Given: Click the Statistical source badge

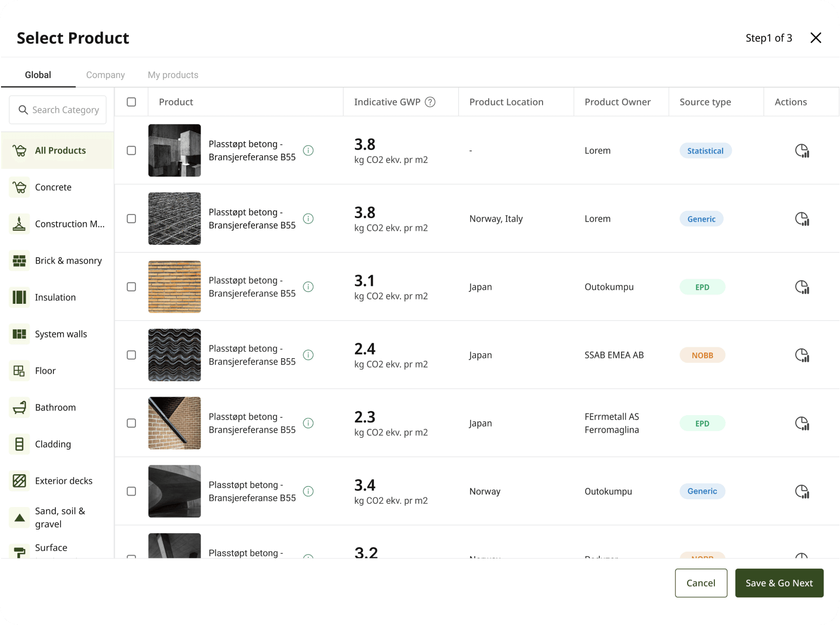Looking at the screenshot, I should tap(706, 151).
